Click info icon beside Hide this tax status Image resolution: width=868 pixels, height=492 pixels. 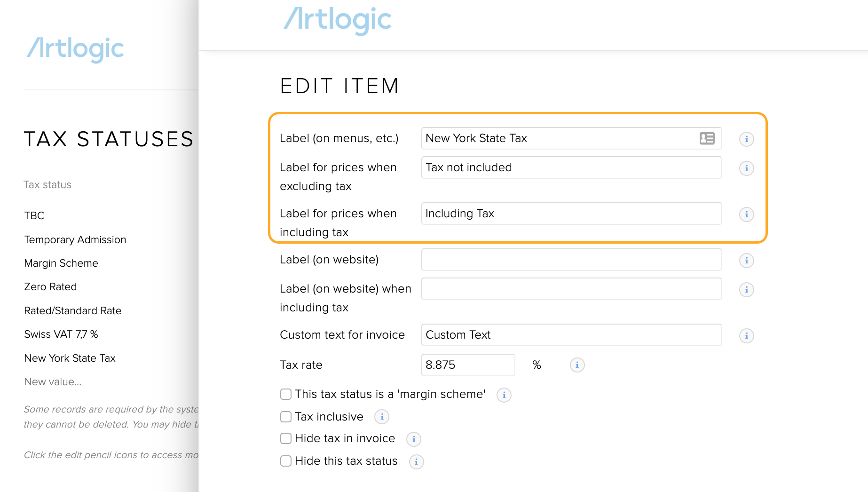416,462
